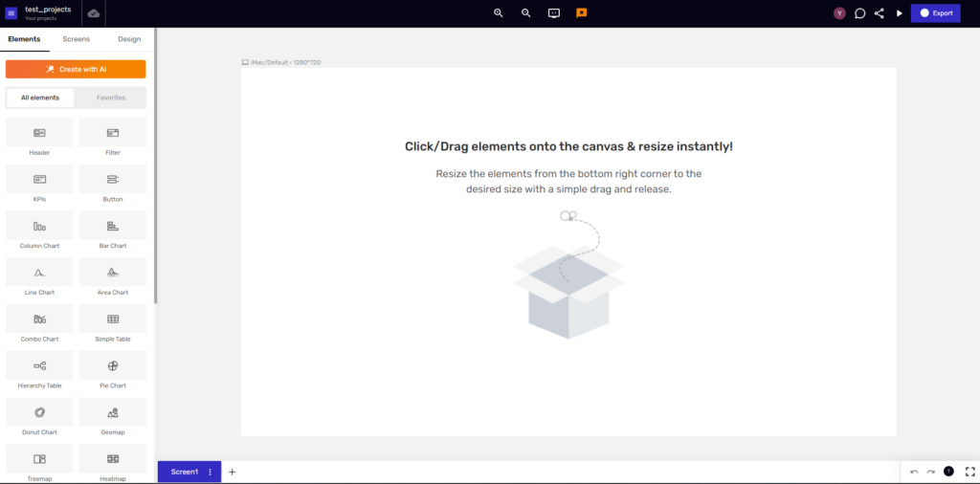Screen dimensions: 980x484
Task: Click the zoom out magnifier icon
Action: click(525, 13)
